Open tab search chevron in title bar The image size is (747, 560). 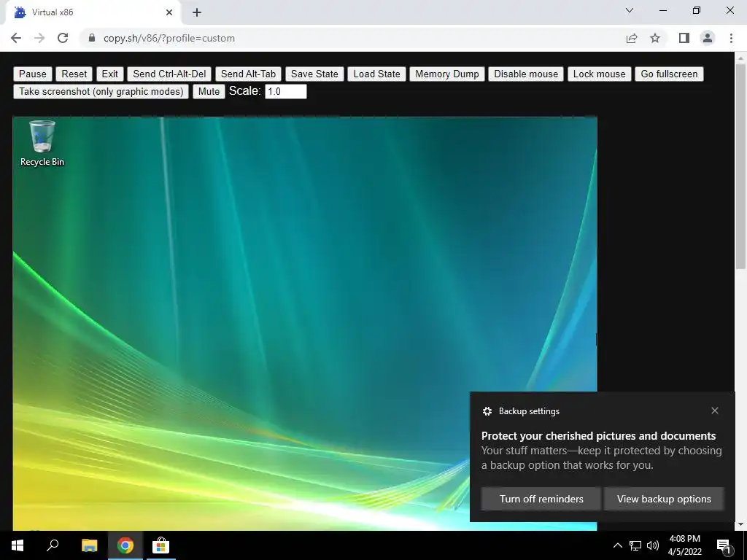630,10
